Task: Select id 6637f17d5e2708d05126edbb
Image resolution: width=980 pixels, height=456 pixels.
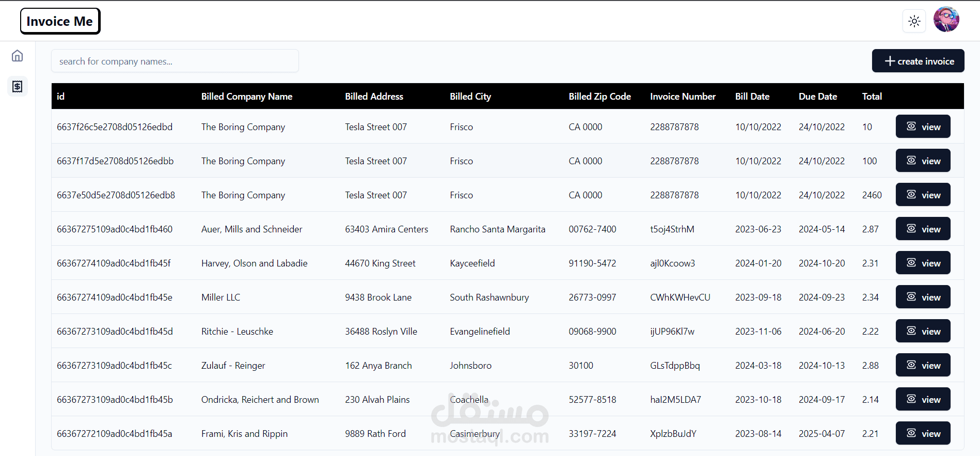Action: pos(115,161)
